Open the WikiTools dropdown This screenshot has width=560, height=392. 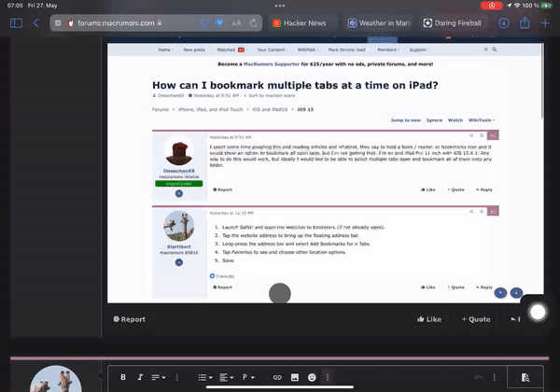[482, 120]
